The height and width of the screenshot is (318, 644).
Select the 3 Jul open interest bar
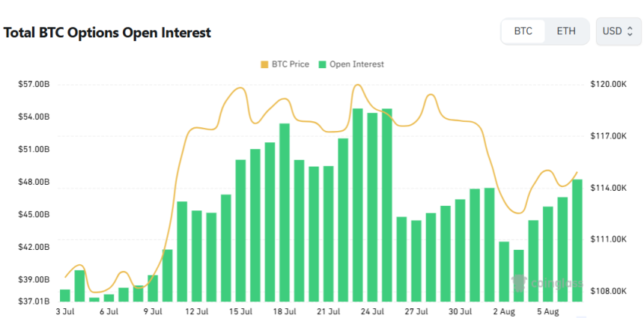click(x=65, y=295)
